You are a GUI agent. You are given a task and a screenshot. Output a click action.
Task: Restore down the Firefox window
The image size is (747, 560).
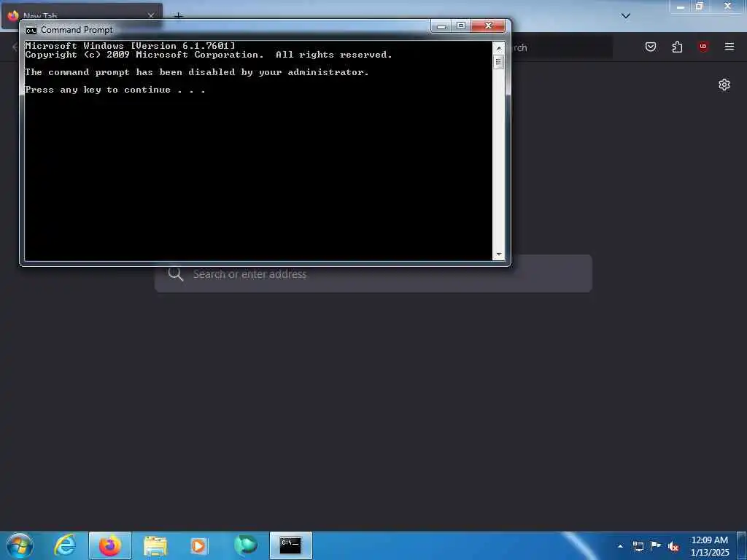pyautogui.click(x=700, y=6)
